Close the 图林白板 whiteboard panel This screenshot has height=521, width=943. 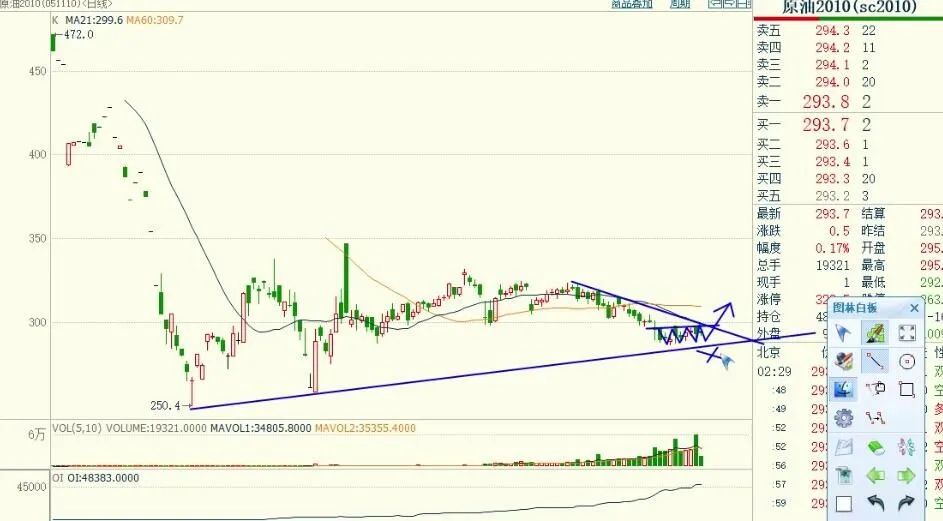[x=914, y=308]
